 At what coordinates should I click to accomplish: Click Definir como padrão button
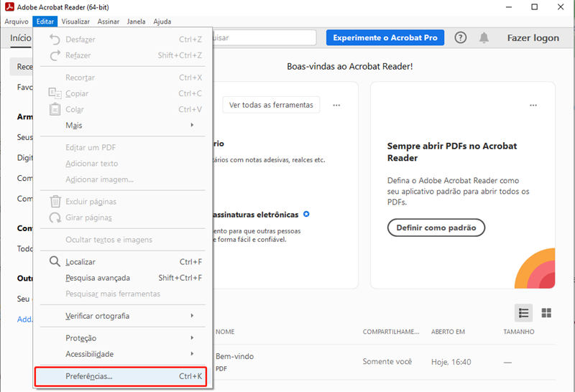coord(436,228)
